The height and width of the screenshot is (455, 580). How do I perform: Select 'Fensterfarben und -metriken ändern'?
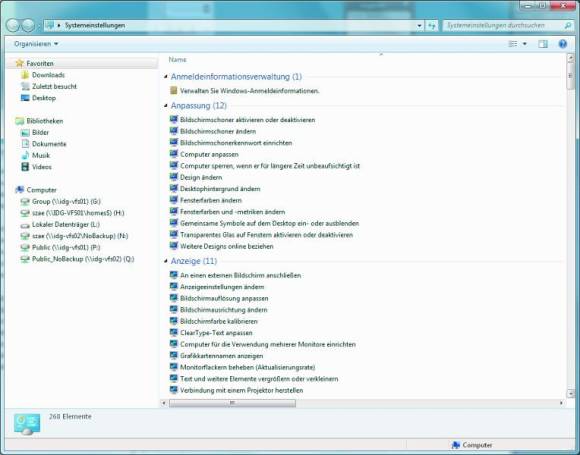coord(232,212)
